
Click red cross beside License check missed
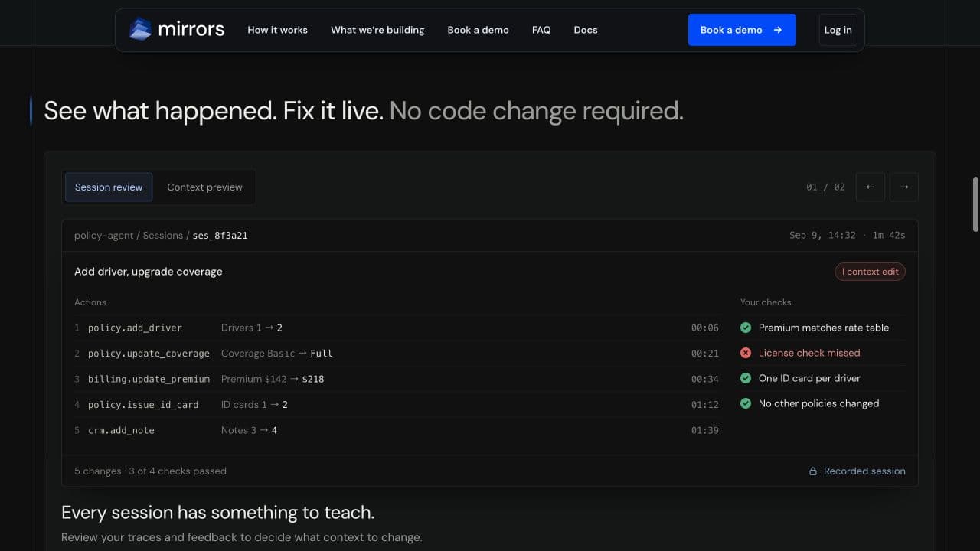tap(746, 353)
